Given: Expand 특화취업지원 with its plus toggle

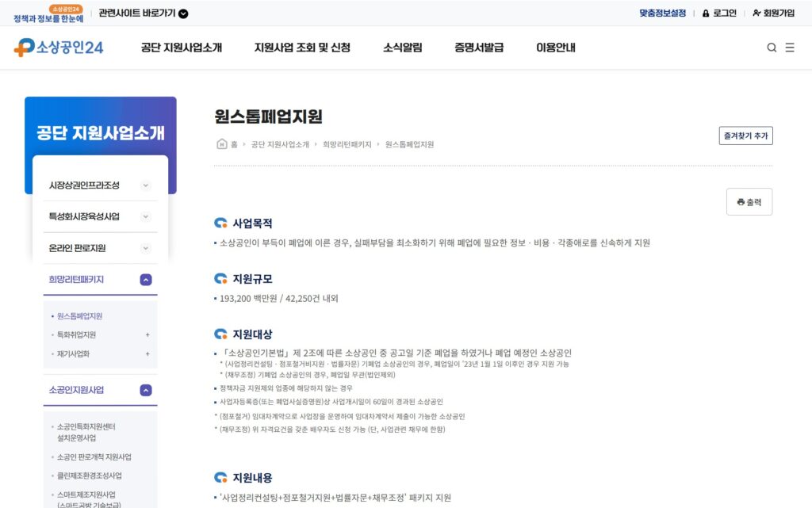Looking at the screenshot, I should pyautogui.click(x=147, y=334).
